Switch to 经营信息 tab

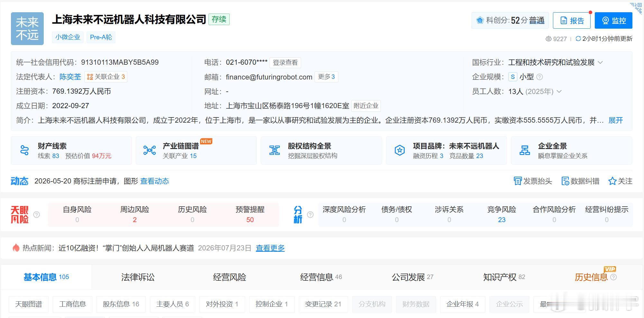pyautogui.click(x=321, y=277)
